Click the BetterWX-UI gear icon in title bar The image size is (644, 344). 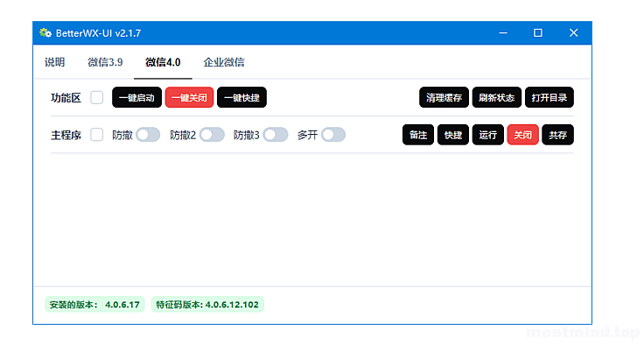tap(45, 33)
